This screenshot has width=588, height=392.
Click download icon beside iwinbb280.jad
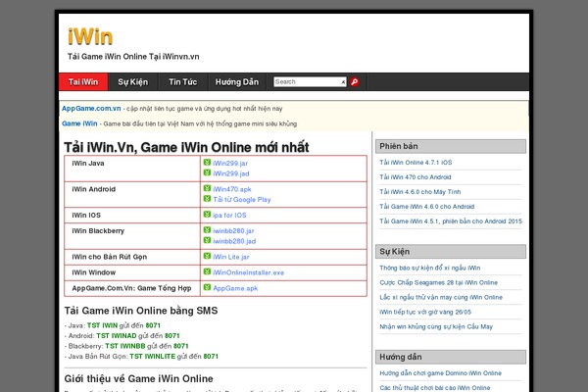click(x=207, y=240)
